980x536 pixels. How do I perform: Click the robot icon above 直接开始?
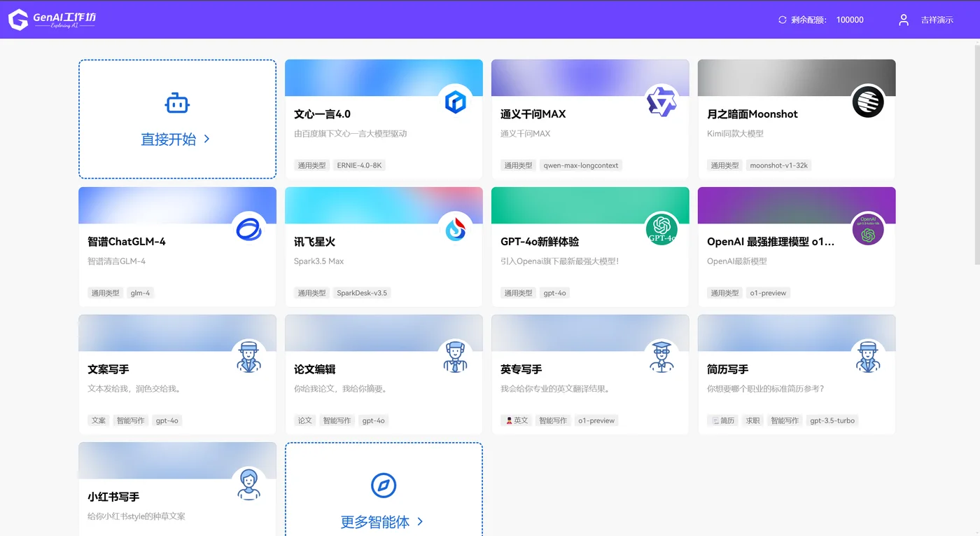pos(177,104)
